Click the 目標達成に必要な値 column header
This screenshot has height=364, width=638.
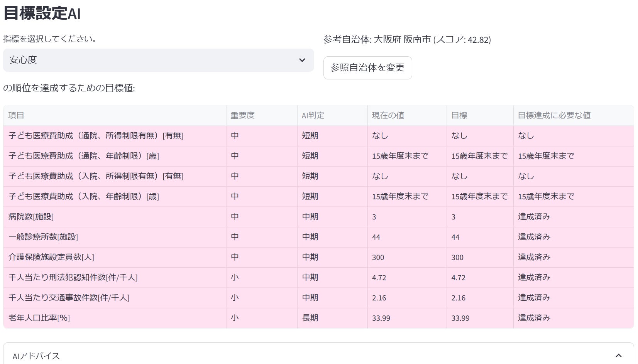coord(554,115)
